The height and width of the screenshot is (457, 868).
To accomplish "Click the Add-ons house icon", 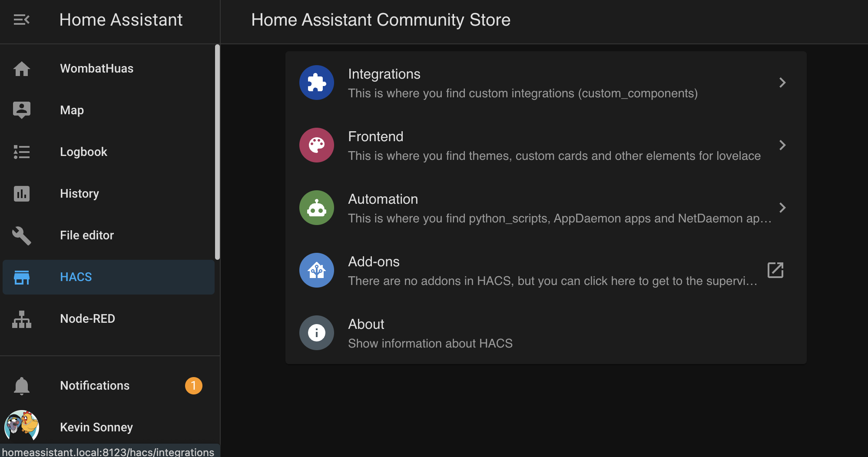I will (x=317, y=270).
